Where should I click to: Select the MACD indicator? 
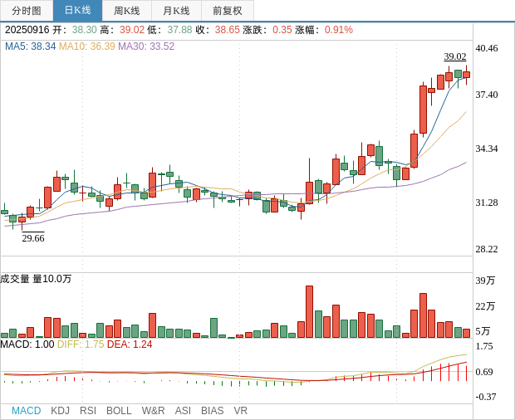pos(27,411)
